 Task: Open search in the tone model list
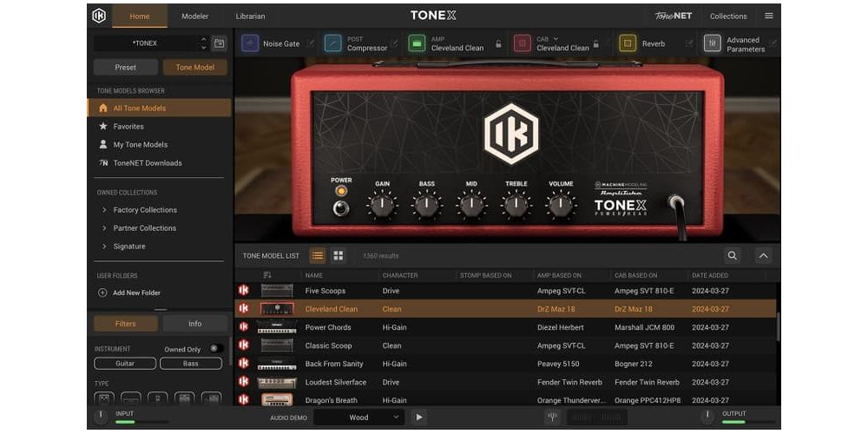[x=733, y=255]
